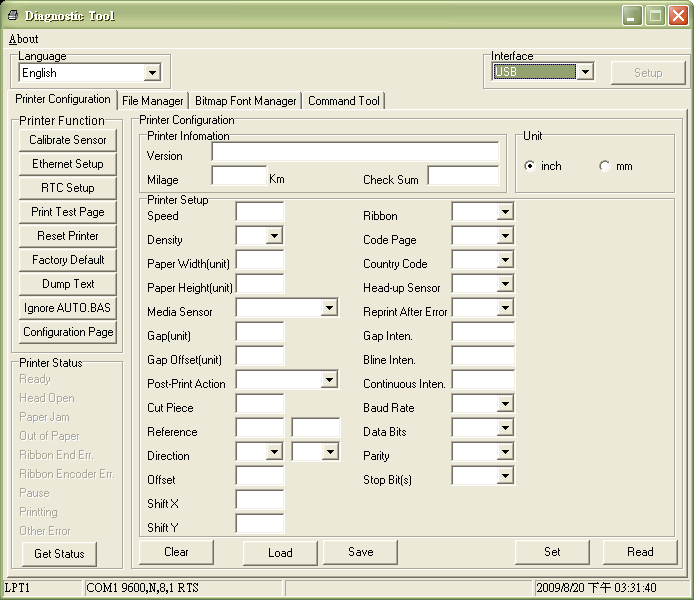Click the Gap(unit) input field
The image size is (694, 600).
[x=260, y=332]
